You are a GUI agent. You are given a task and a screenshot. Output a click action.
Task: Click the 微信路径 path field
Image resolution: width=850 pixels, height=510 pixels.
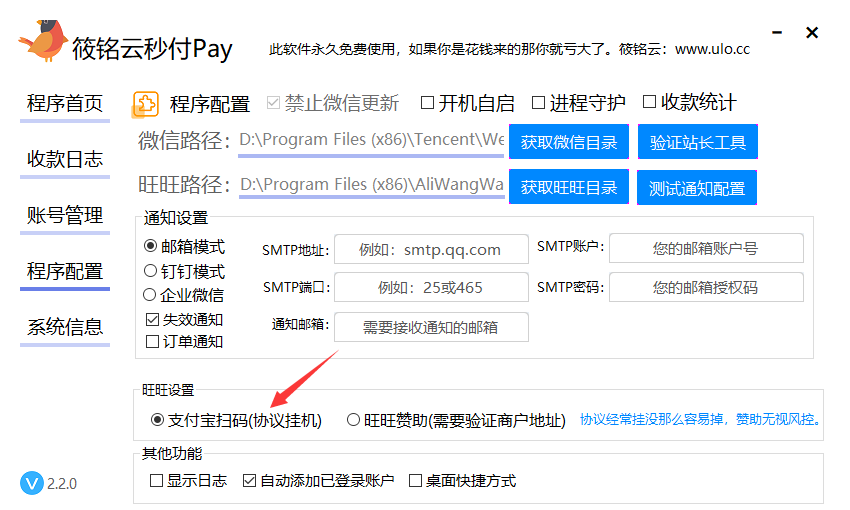point(371,140)
